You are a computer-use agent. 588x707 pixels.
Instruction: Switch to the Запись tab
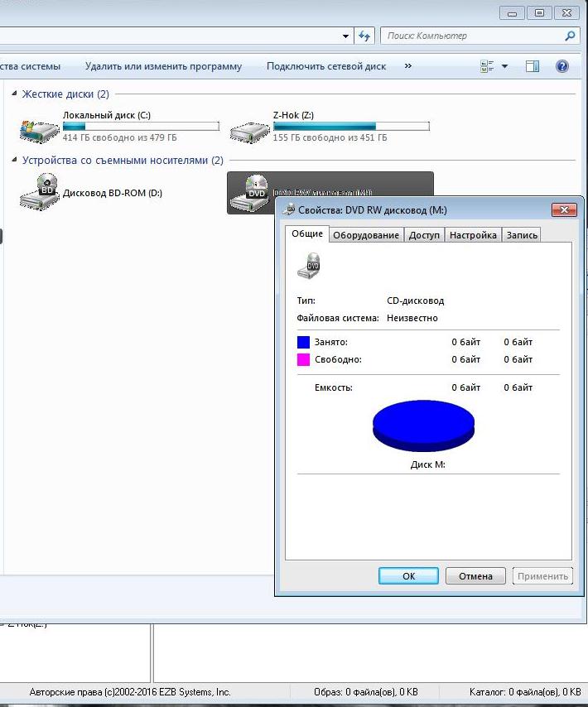(521, 235)
